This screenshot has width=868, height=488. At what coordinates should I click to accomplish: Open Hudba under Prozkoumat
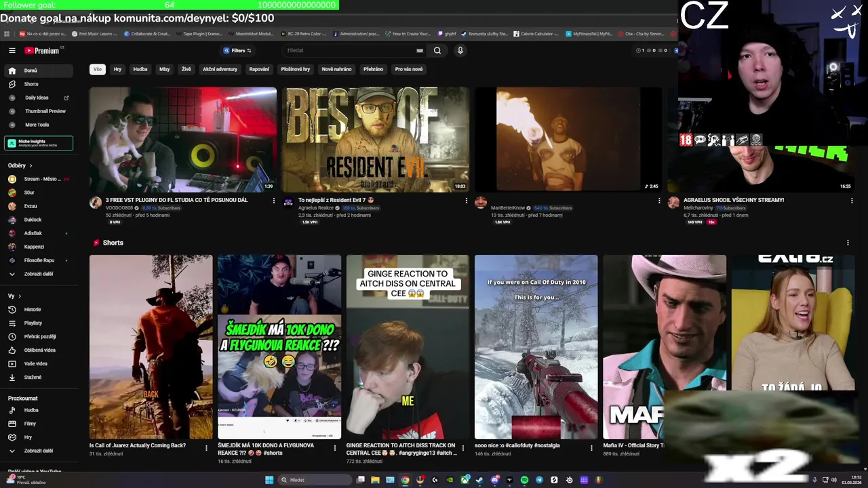click(39, 410)
